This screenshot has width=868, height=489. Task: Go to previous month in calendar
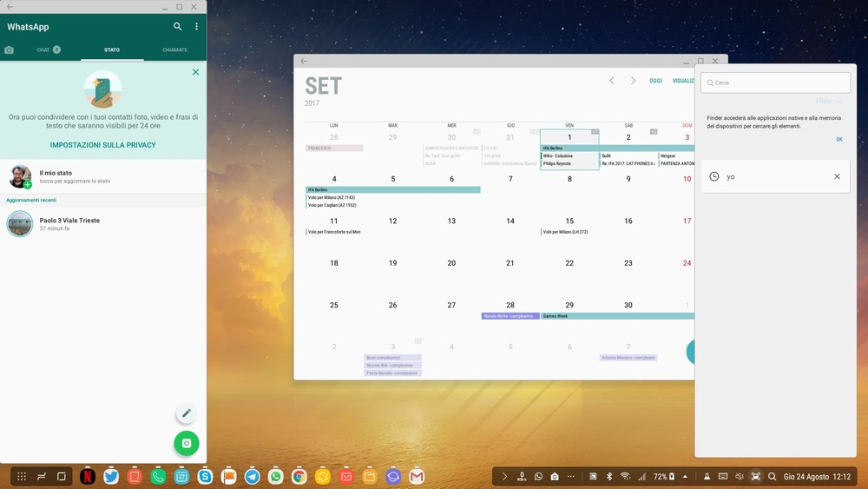click(611, 81)
